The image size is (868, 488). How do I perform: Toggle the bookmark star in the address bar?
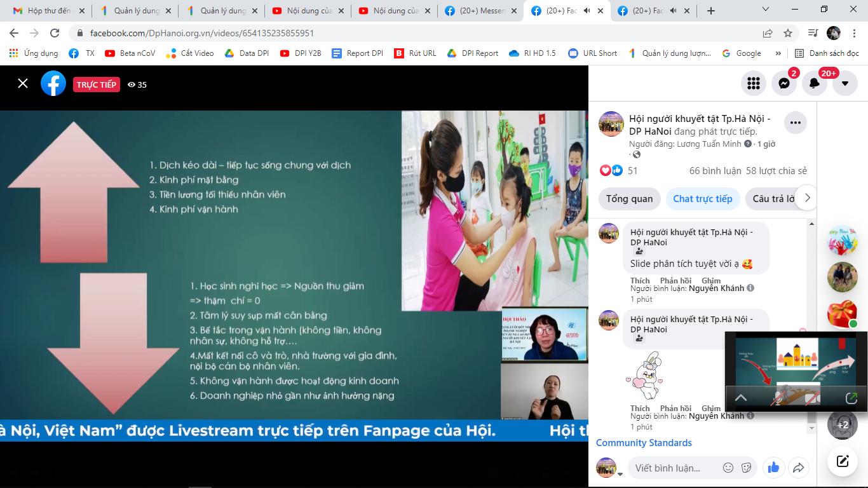pyautogui.click(x=788, y=33)
